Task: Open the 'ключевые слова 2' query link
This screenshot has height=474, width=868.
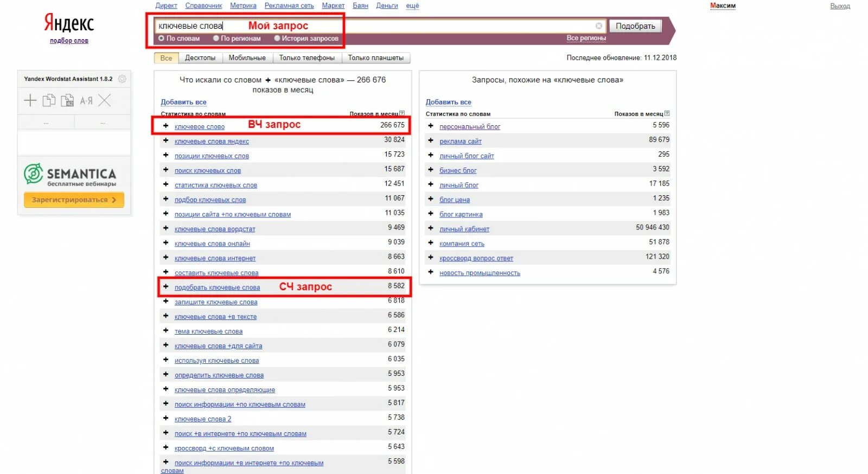Action: coord(203,419)
